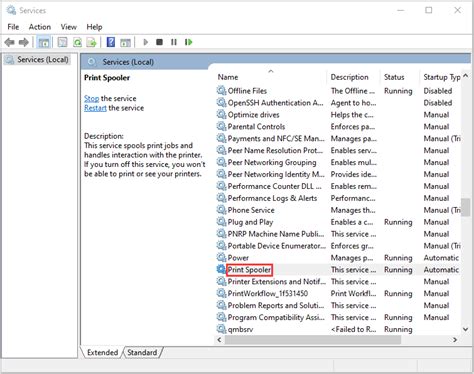This screenshot has width=474, height=374.
Task: Open the Help menu
Action: tap(94, 27)
